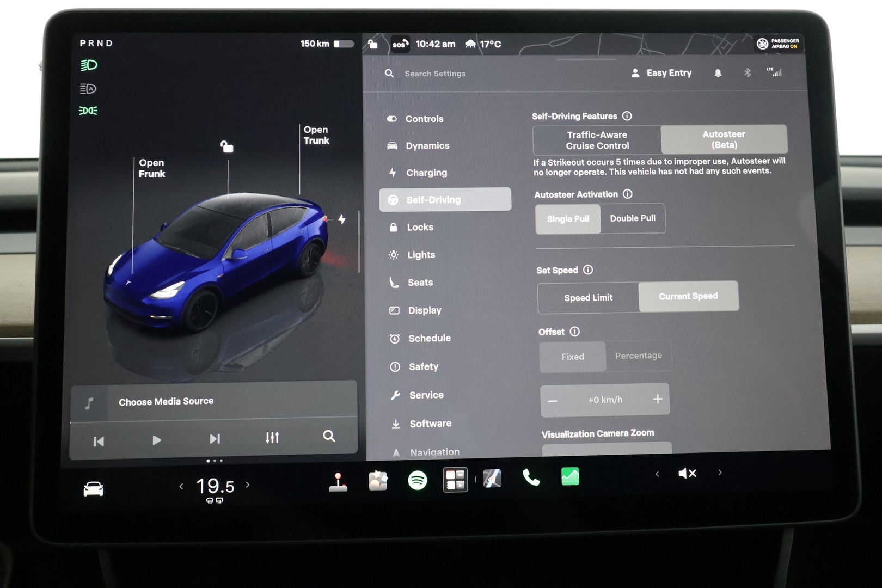The image size is (882, 588).
Task: Tap the lock icon in status bar
Action: (373, 44)
